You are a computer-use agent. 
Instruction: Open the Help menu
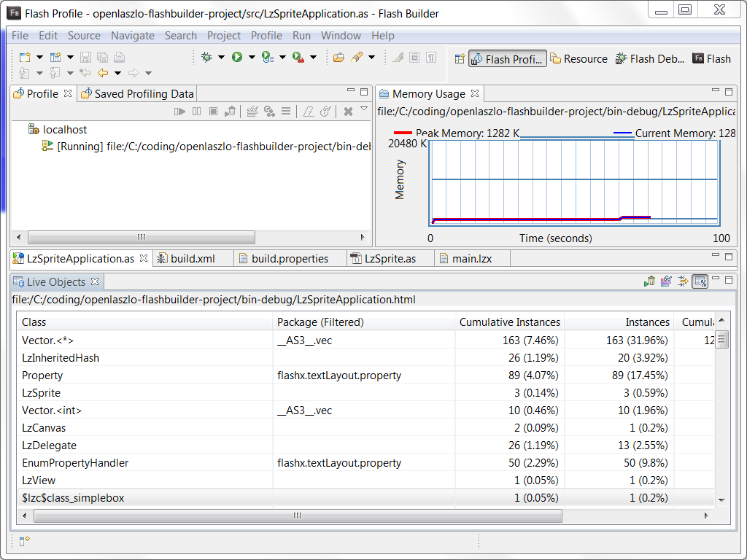pyautogui.click(x=382, y=36)
